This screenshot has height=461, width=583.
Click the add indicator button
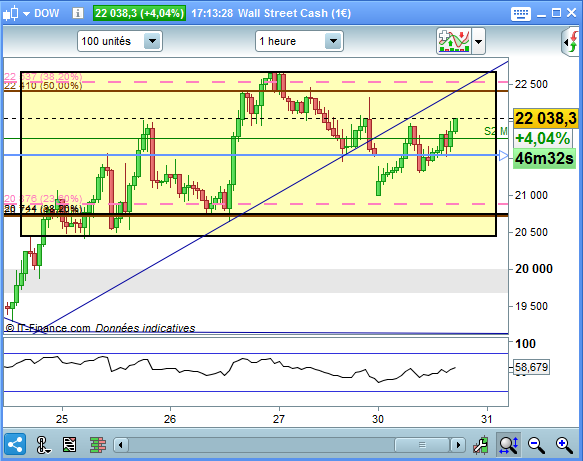[x=454, y=41]
